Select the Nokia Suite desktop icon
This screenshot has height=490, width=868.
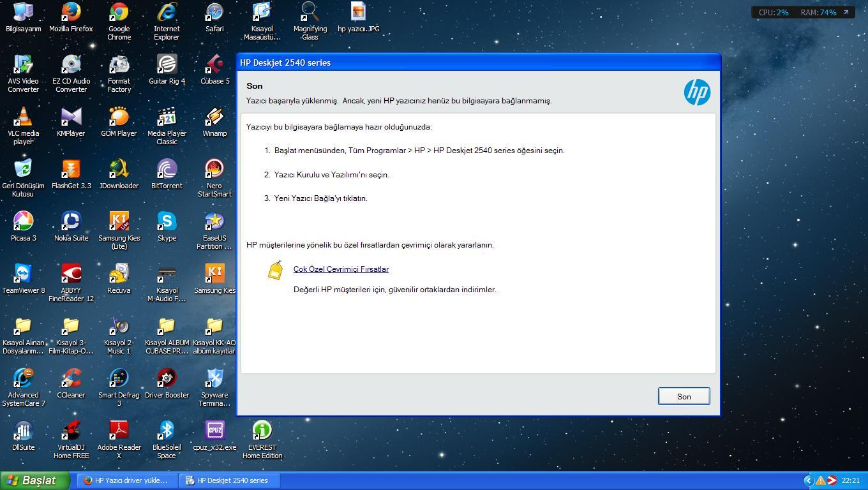pyautogui.click(x=71, y=226)
